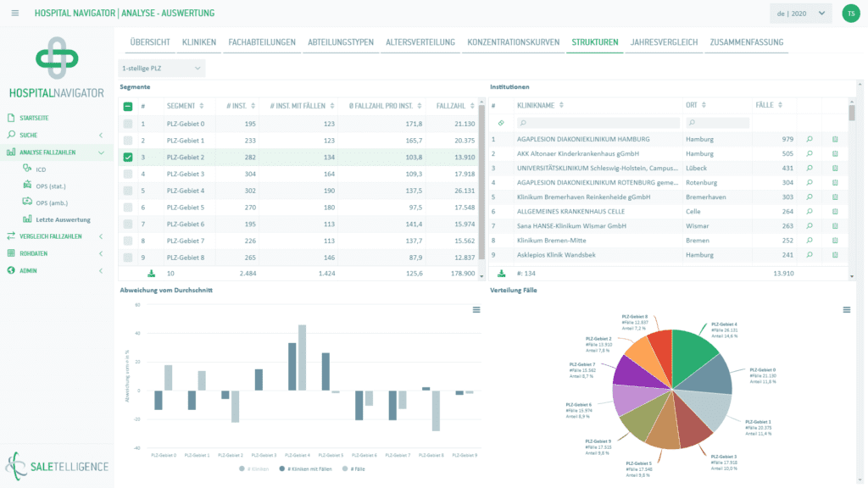The image size is (868, 488).
Task: Uncheck the PLZ-Gebiet 2 checkbox
Action: tap(127, 157)
